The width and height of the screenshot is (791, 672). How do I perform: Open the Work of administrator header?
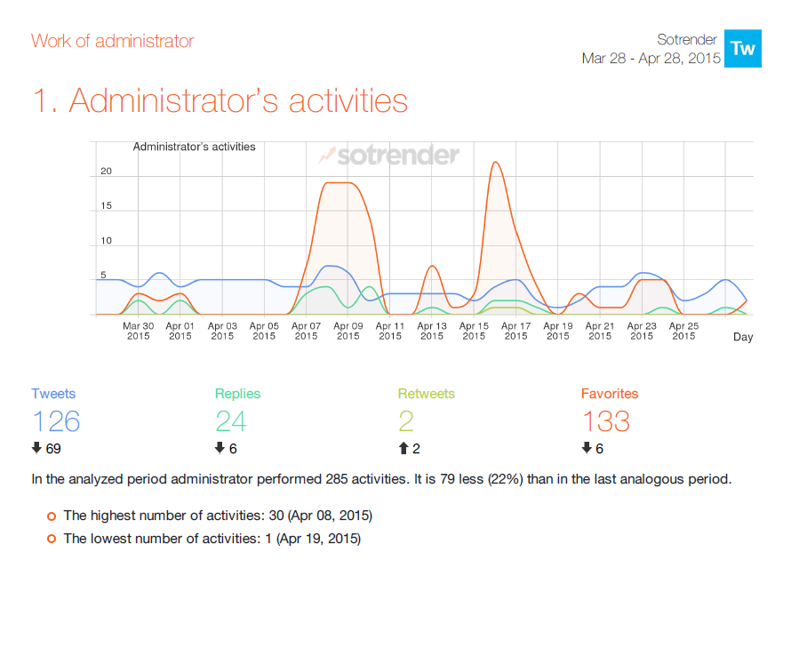(112, 41)
